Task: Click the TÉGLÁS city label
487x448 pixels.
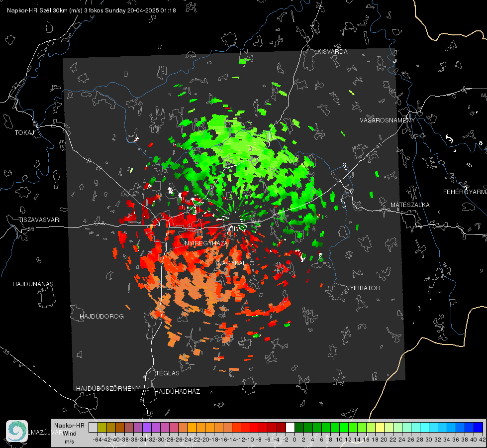Action: coord(168,373)
